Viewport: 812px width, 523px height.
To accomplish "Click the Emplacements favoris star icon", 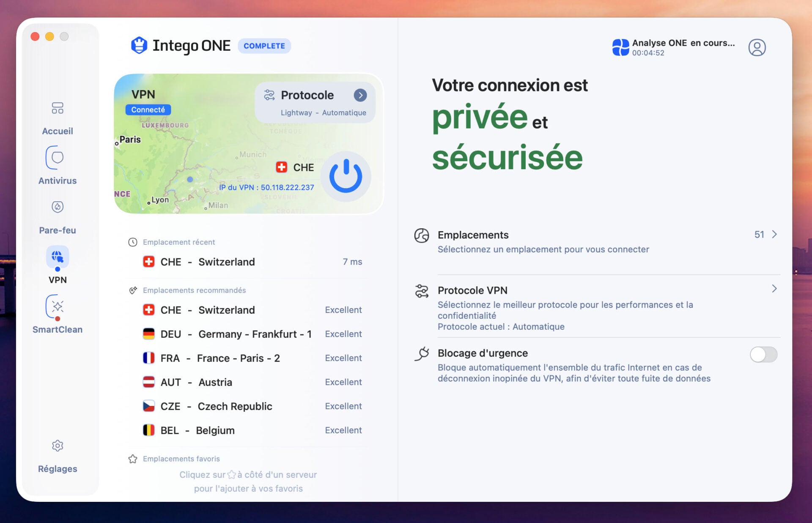I will (133, 459).
